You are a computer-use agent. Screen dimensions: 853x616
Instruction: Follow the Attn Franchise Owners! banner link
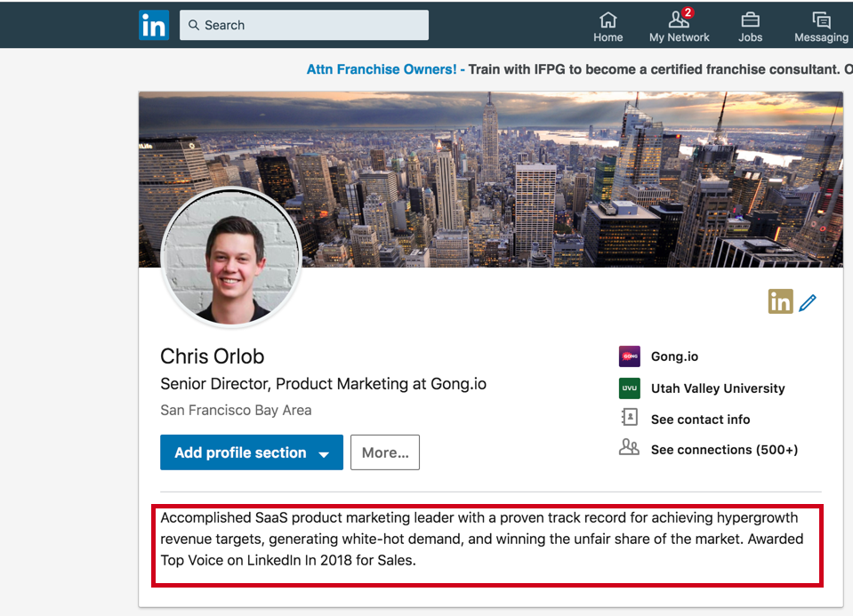coord(382,69)
